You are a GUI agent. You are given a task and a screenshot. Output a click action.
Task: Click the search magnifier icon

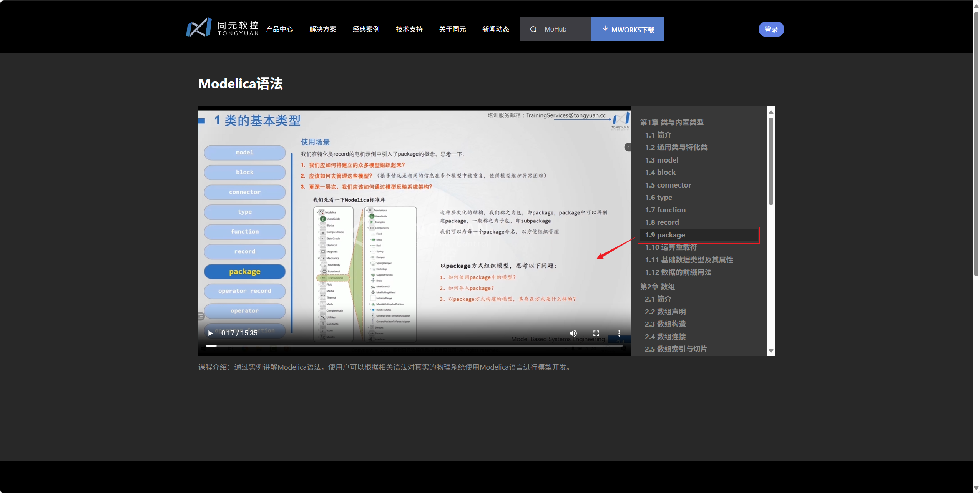[x=533, y=29]
